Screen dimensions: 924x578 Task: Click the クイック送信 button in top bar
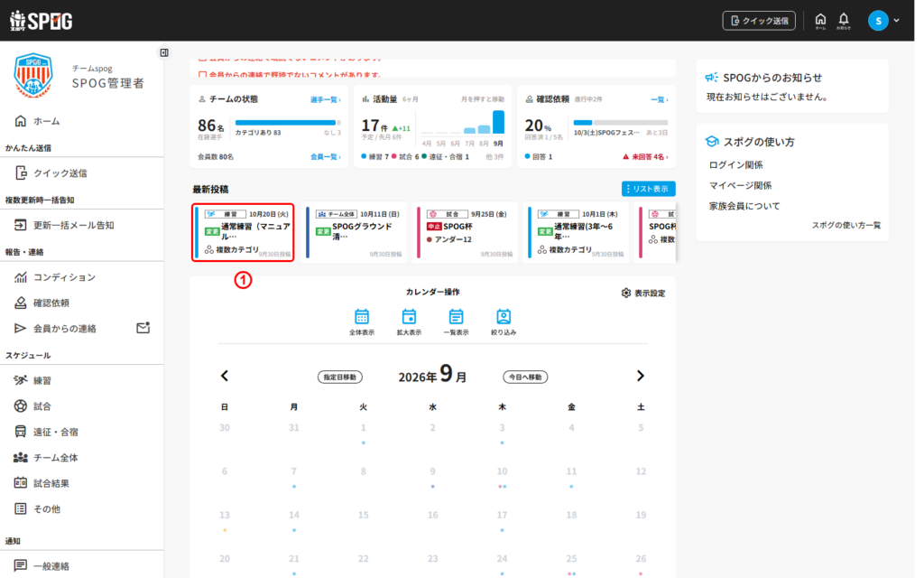click(x=759, y=21)
